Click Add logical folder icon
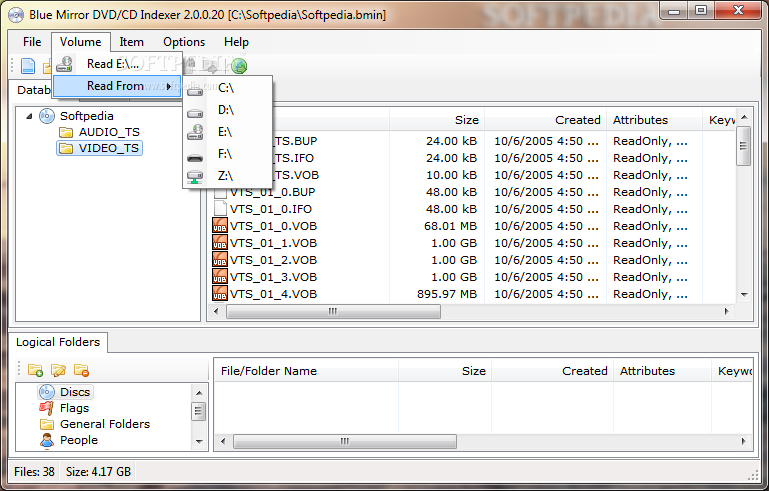 35,370
